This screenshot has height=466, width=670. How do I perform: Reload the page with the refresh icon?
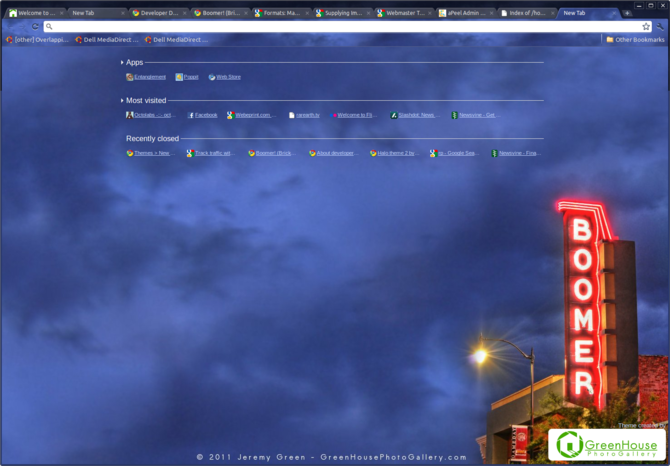tap(35, 26)
